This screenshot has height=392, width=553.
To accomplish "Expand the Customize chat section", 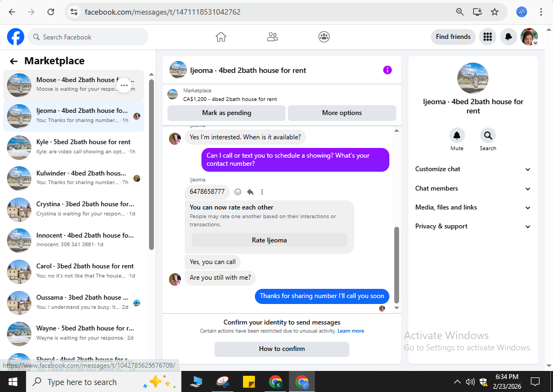I will (473, 169).
